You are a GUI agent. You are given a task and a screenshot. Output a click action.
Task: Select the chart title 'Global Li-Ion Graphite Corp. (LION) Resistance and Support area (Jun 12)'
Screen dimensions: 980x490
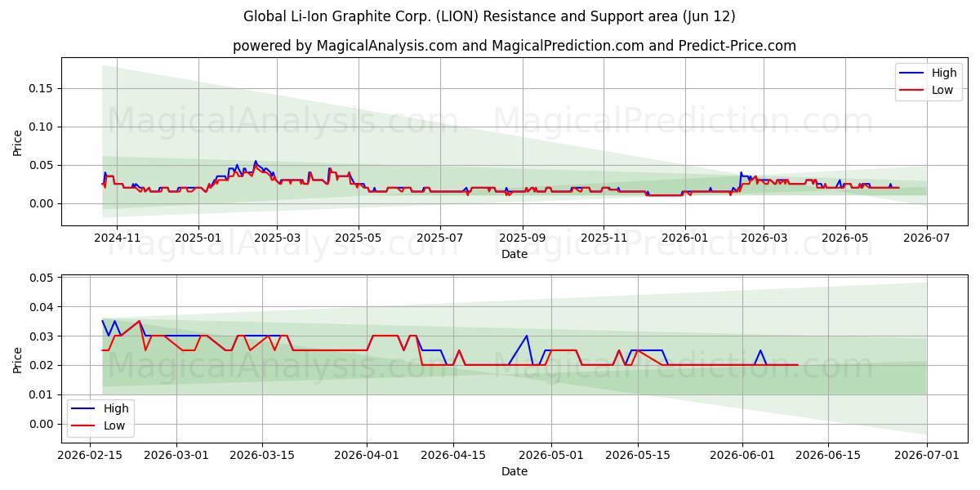tap(489, 16)
